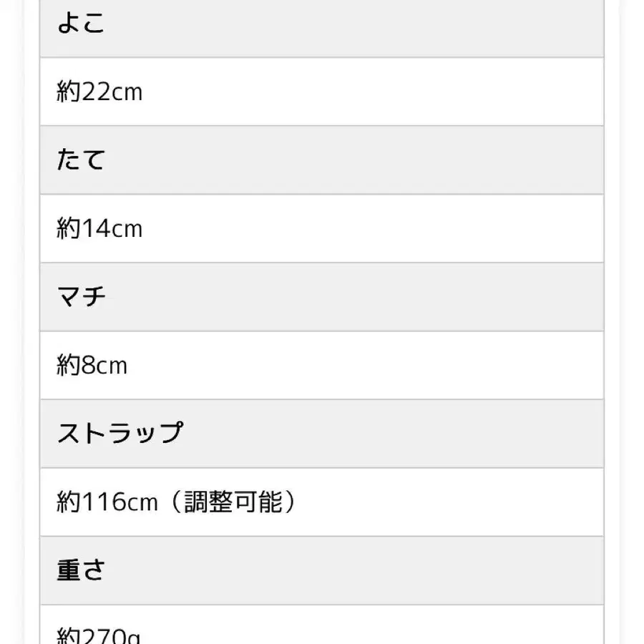Click the 重さ label text
The height and width of the screenshot is (644, 644).
click(81, 570)
